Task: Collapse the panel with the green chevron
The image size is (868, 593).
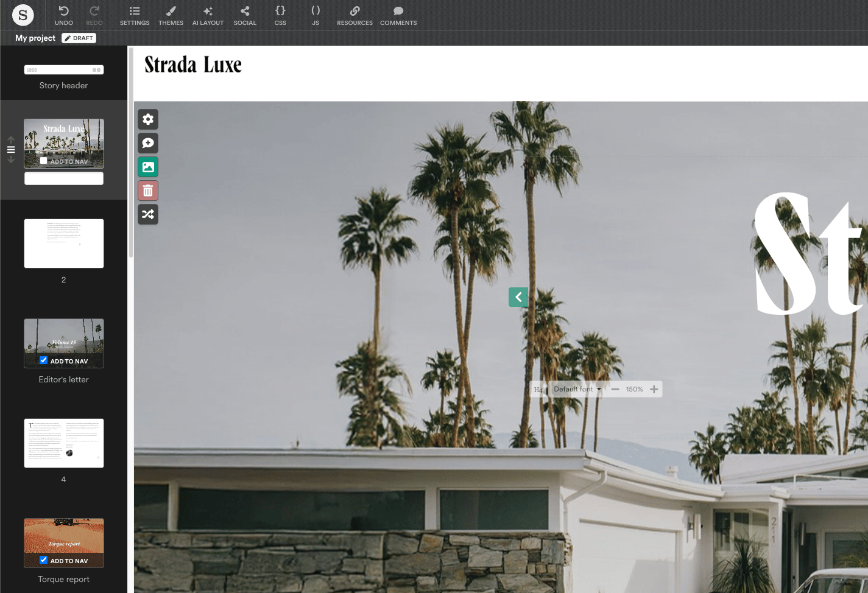Action: point(518,297)
